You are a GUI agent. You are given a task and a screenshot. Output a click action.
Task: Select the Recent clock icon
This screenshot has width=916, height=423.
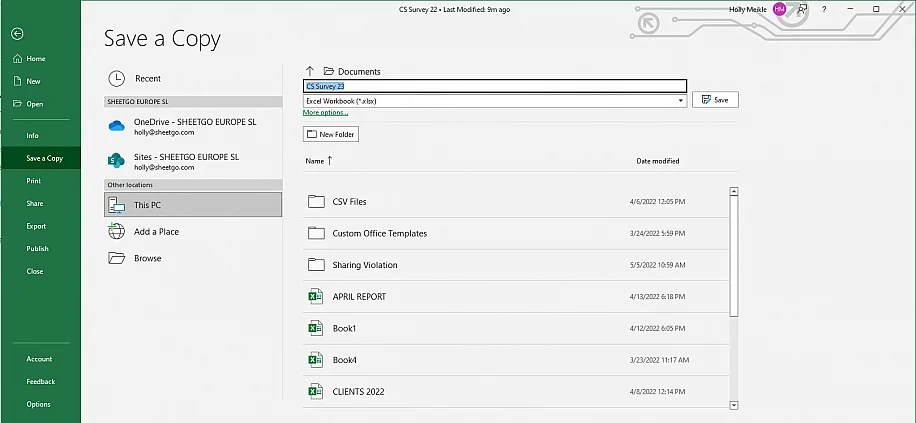coord(117,79)
